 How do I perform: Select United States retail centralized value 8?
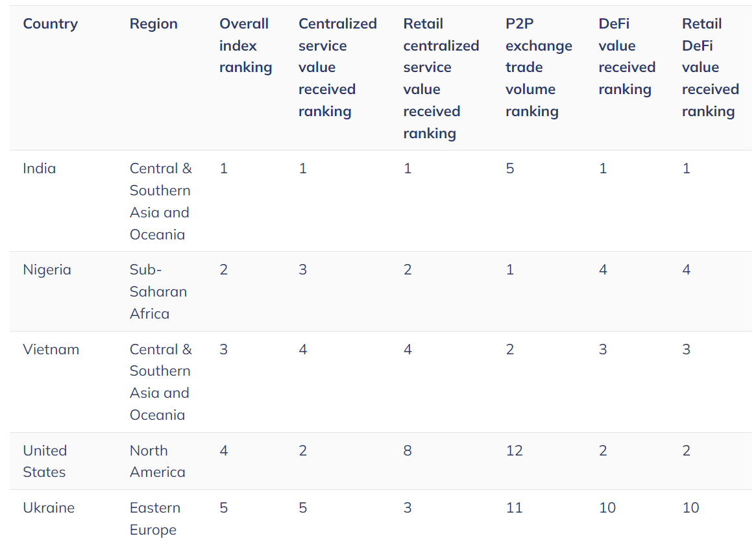[x=408, y=450]
